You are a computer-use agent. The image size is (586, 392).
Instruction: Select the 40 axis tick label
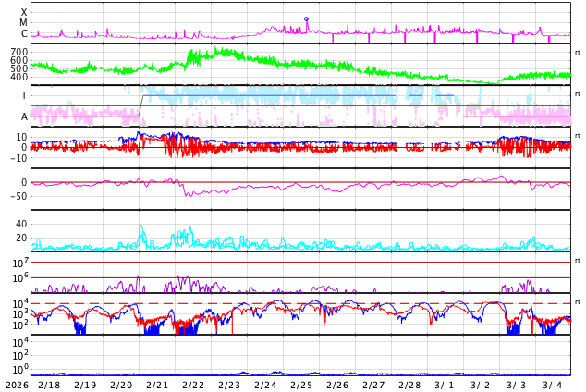point(20,224)
